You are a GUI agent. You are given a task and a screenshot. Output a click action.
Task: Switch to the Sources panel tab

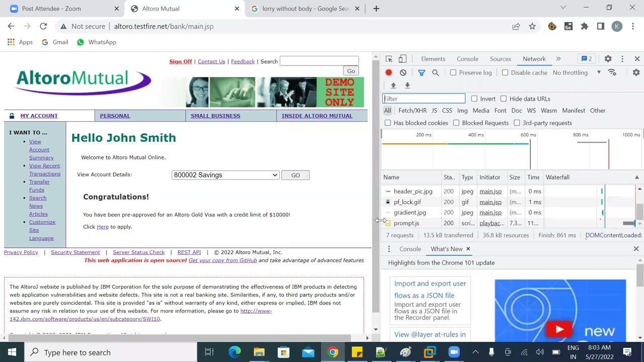pos(501,59)
